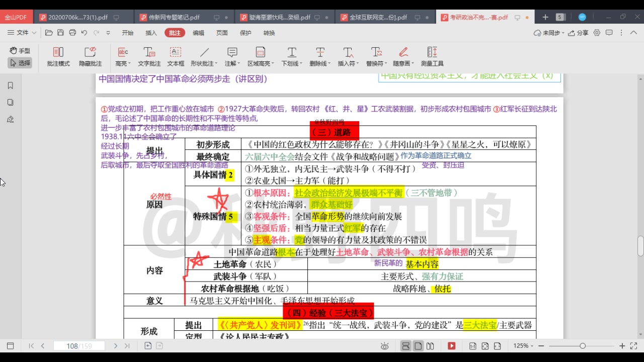Collapse the ribbon with the up chevron
644x362 pixels.
(632, 33)
